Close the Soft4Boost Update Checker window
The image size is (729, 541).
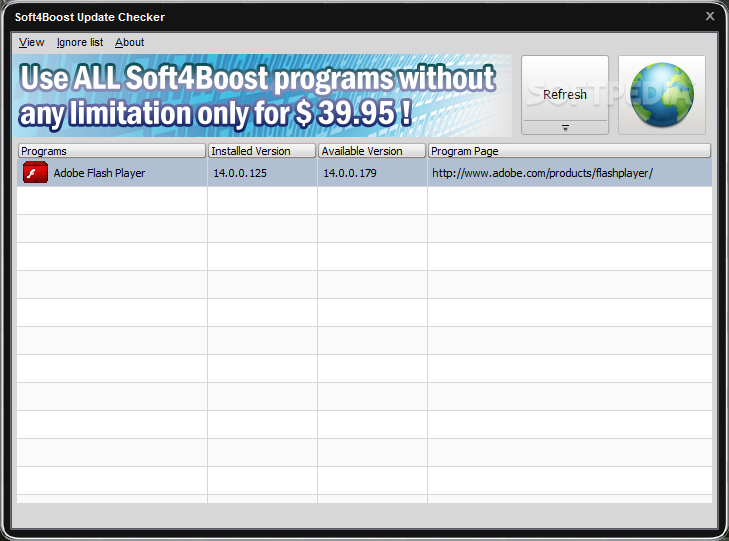tap(710, 16)
